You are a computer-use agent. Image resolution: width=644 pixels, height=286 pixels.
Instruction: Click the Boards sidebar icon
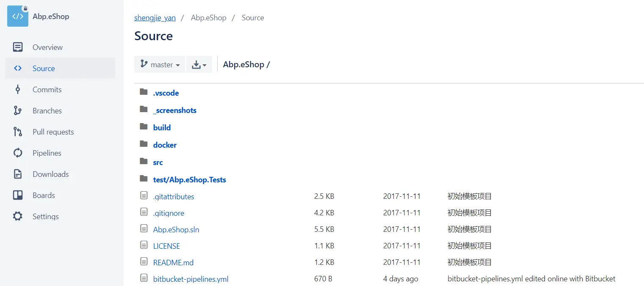tap(18, 195)
